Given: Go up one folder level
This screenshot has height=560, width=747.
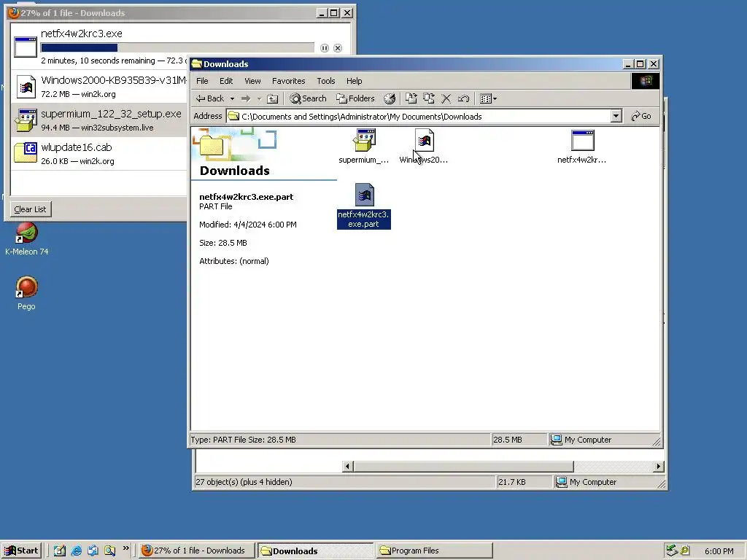Looking at the screenshot, I should (273, 98).
